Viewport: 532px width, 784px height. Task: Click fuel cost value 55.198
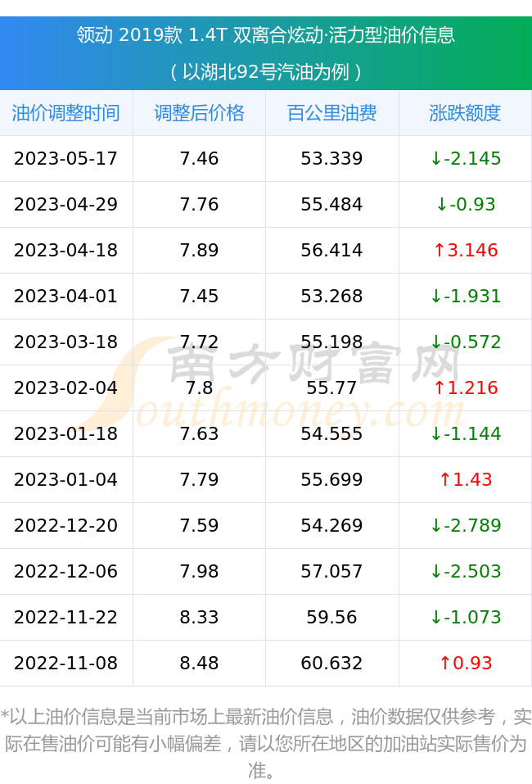(331, 342)
